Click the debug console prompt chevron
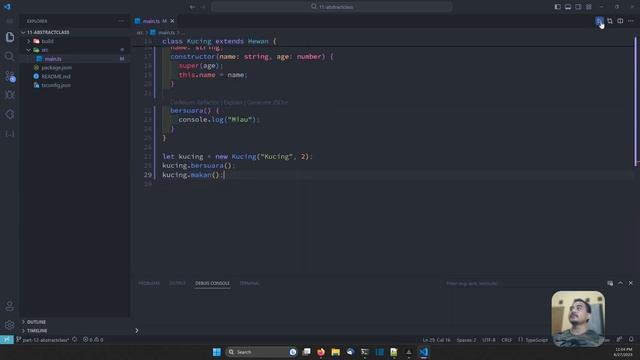The width and height of the screenshot is (640, 360). pyautogui.click(x=137, y=331)
